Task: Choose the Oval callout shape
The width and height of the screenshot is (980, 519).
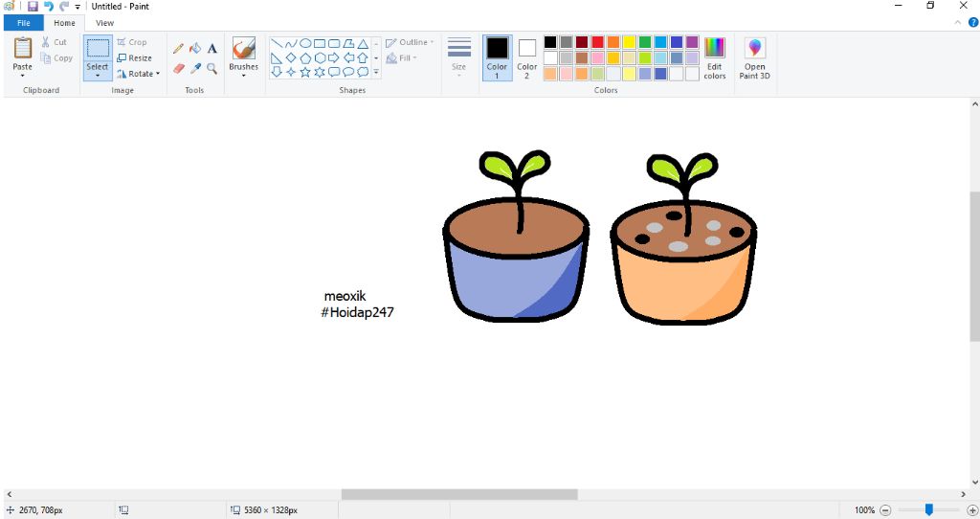Action: click(348, 72)
